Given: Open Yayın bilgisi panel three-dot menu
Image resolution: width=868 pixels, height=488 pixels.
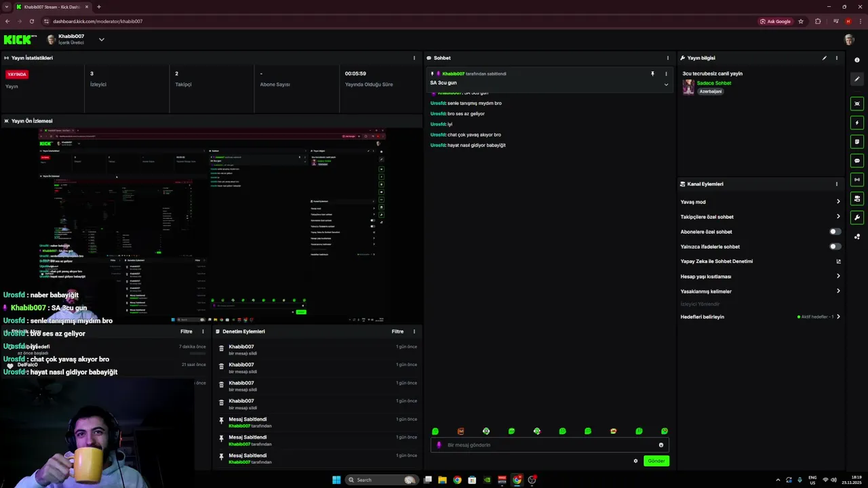Looking at the screenshot, I should tap(837, 58).
